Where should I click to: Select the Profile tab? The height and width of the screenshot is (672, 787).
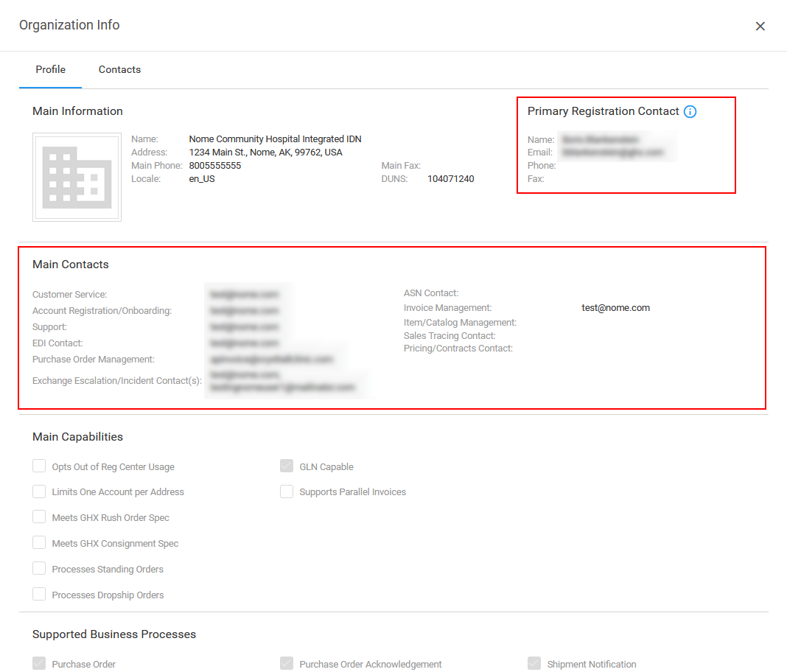point(51,70)
